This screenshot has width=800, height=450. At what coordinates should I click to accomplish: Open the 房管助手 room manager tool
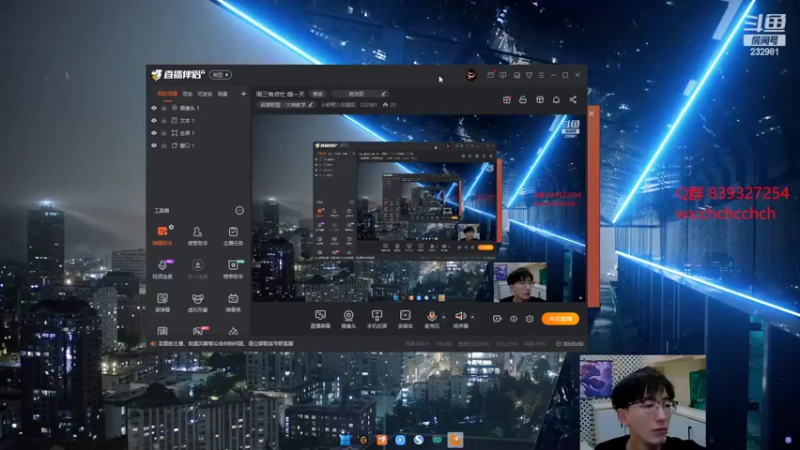pos(197,236)
